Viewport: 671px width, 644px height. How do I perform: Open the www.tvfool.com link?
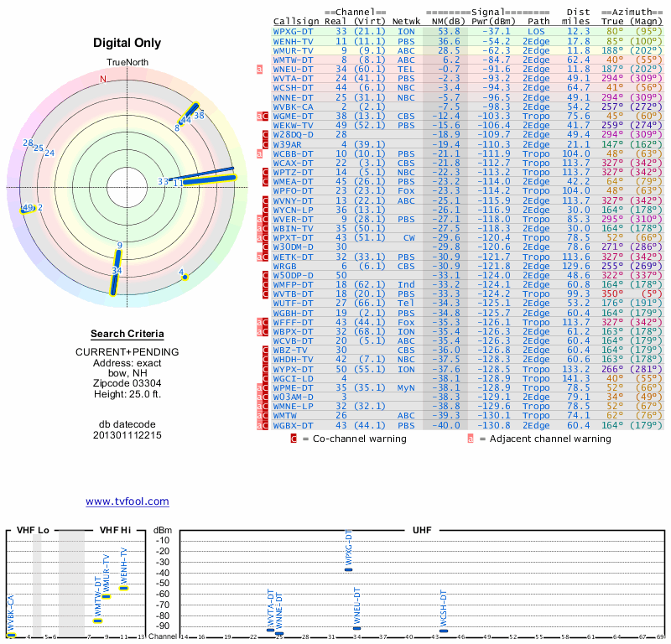127,501
